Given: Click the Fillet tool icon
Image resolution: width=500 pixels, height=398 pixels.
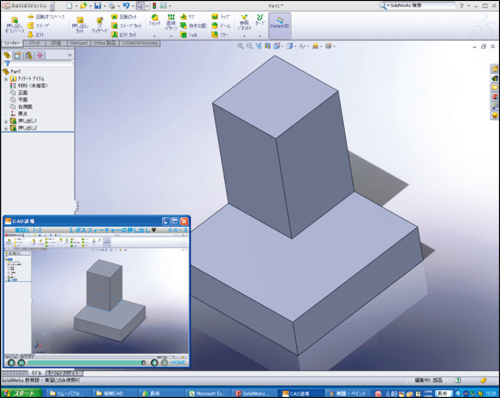Looking at the screenshot, I should tap(154, 21).
